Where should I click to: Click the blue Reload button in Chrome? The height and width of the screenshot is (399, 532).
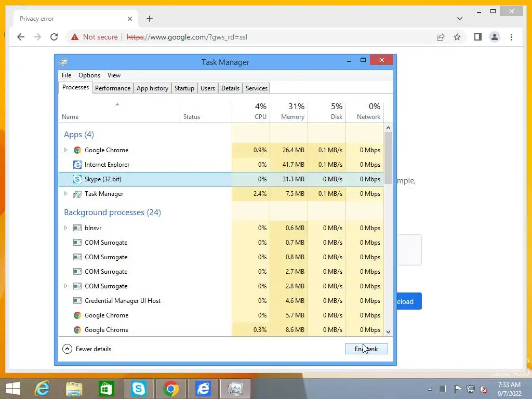point(409,301)
